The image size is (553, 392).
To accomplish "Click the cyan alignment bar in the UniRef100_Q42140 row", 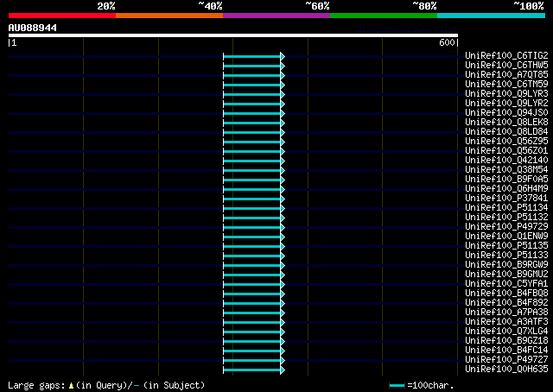I will click(x=251, y=161).
